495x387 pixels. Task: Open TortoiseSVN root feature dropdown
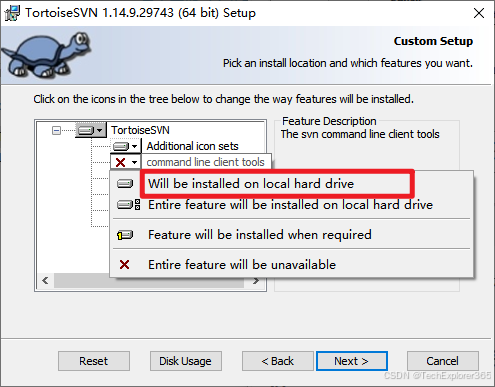click(90, 130)
